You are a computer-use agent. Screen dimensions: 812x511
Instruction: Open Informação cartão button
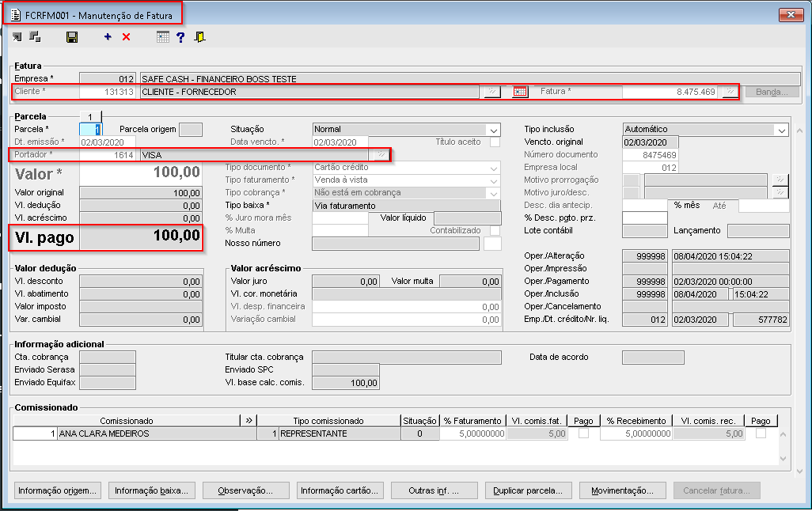coord(340,490)
